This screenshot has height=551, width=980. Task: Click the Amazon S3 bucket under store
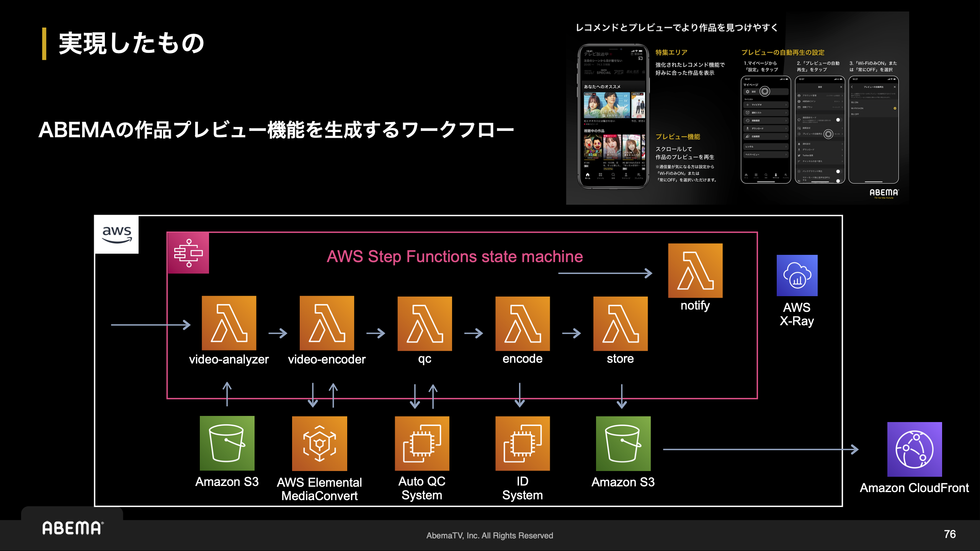point(623,443)
